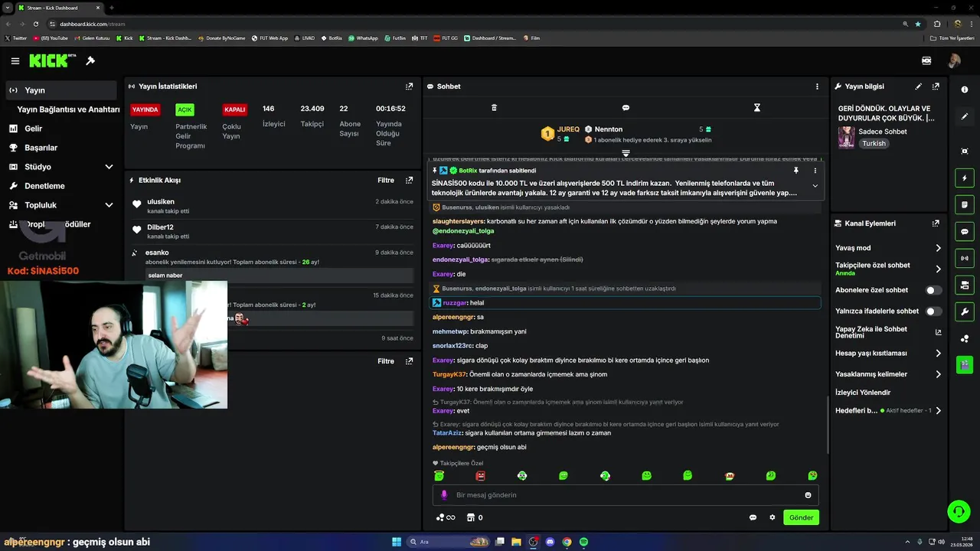Click İzleyici Yönlendir option
Screen dimensions: 980x551
pyautogui.click(x=863, y=393)
